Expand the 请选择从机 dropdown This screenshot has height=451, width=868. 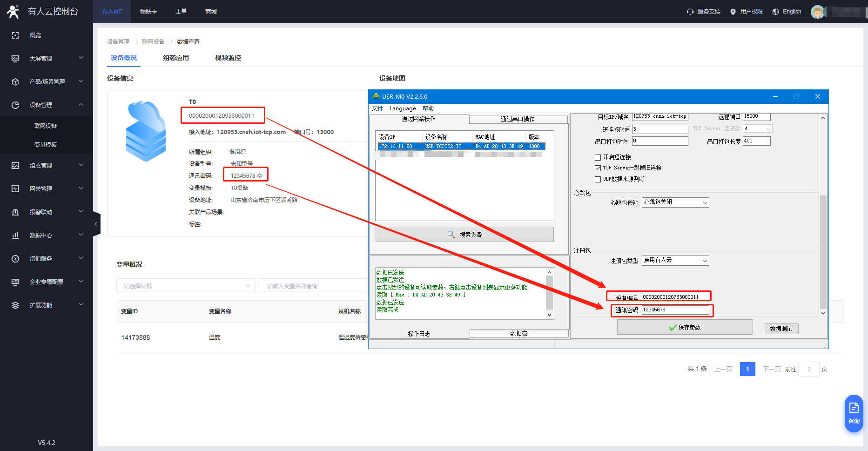(186, 286)
